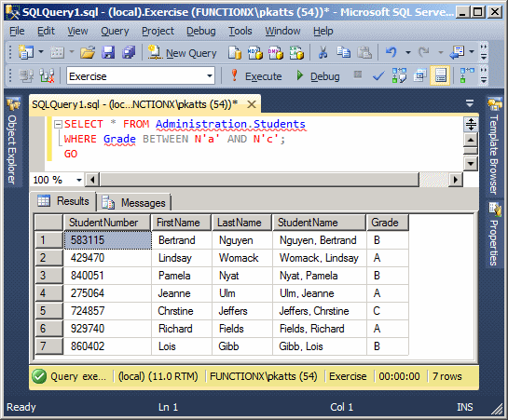Click the Copy icon in the toolbar
Image resolution: width=508 pixels, height=420 pixels.
tap(343, 52)
